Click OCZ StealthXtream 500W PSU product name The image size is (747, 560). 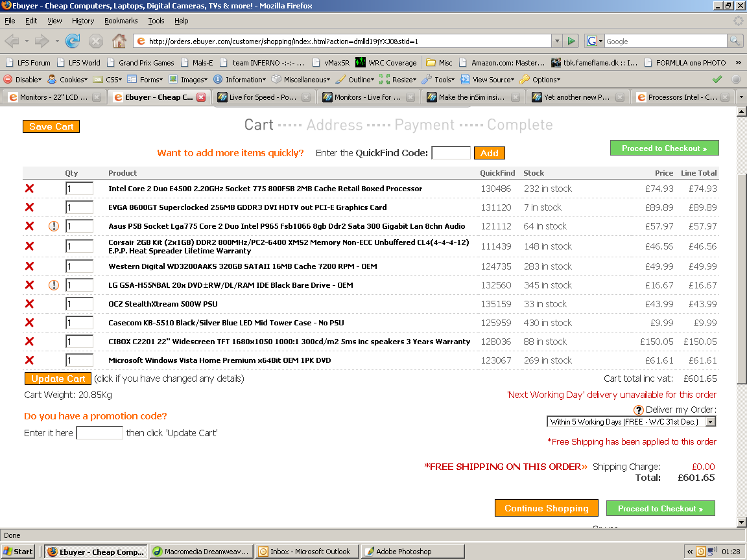(163, 304)
